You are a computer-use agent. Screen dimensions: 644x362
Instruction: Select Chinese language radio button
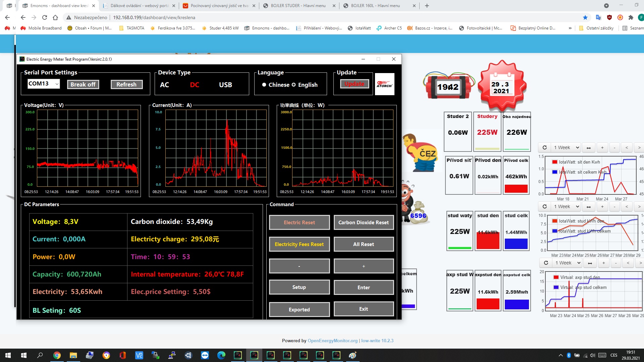pos(264,85)
